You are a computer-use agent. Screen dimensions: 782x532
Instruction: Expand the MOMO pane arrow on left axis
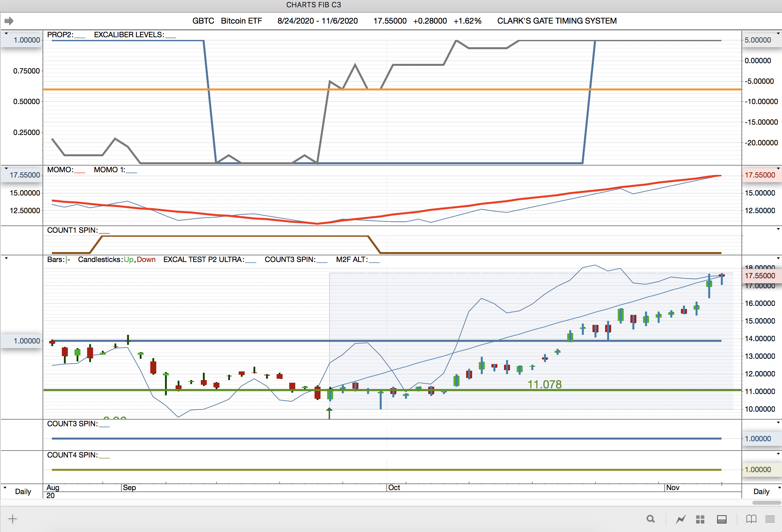coord(6,168)
